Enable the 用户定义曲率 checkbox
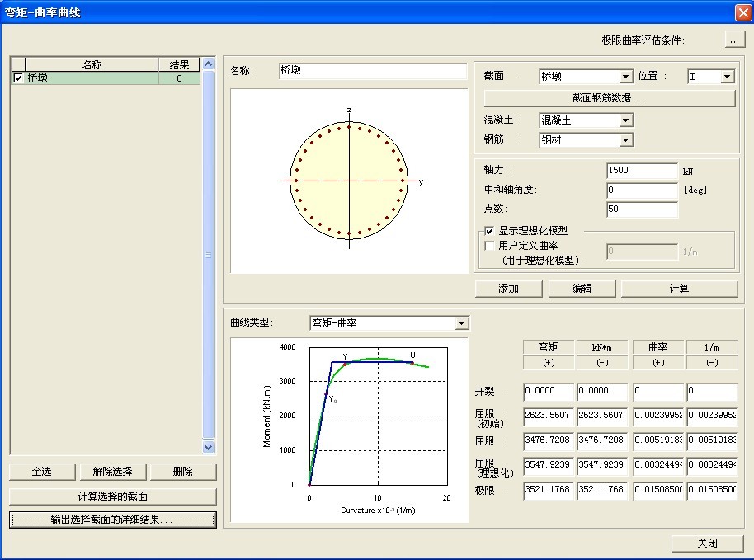This screenshot has width=754, height=560. [x=489, y=246]
